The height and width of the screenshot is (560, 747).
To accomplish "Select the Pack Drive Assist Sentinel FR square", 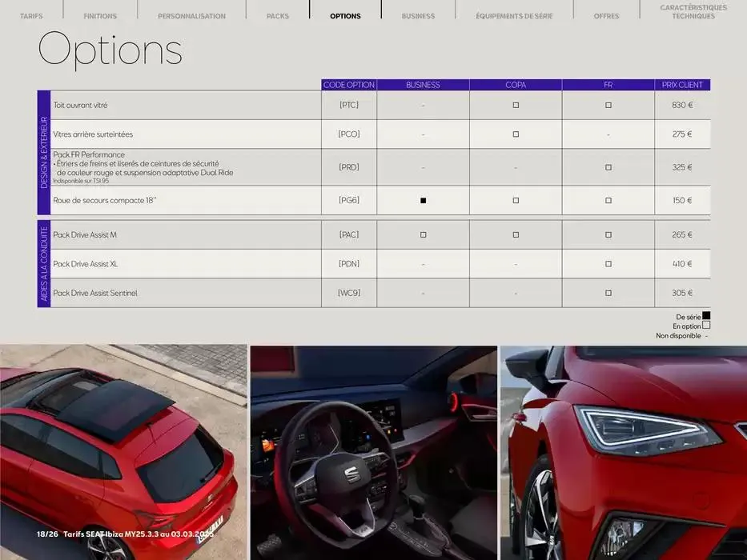I will tap(608, 292).
